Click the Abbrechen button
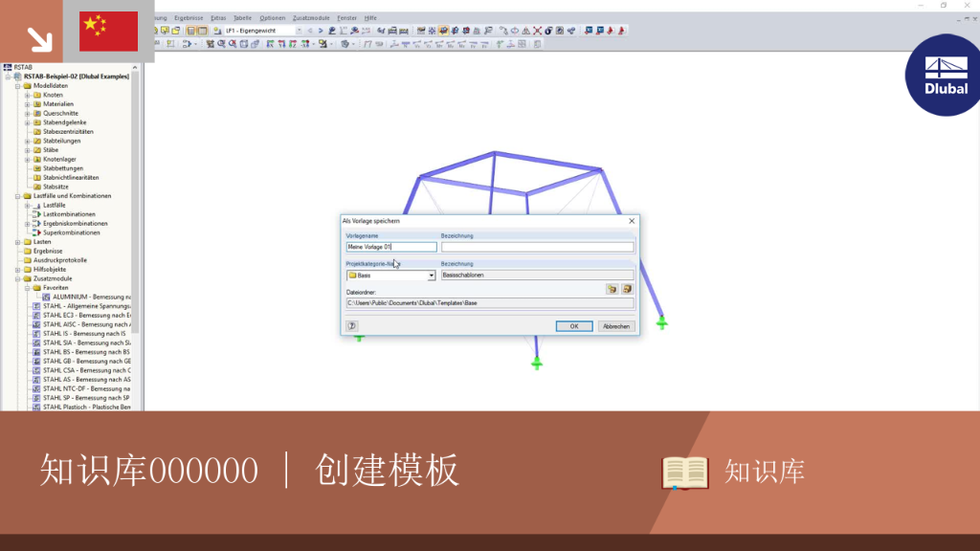This screenshot has width=980, height=551. pos(616,326)
